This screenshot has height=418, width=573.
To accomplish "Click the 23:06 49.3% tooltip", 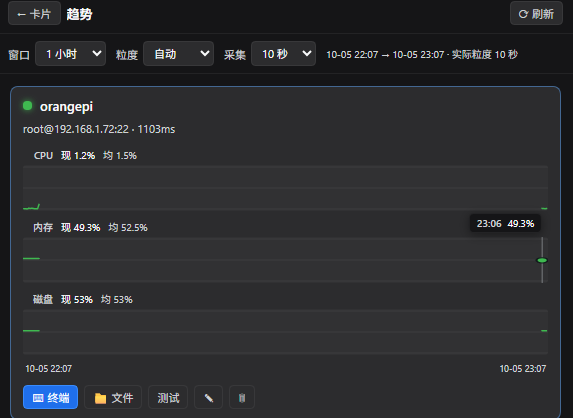I will [x=505, y=223].
